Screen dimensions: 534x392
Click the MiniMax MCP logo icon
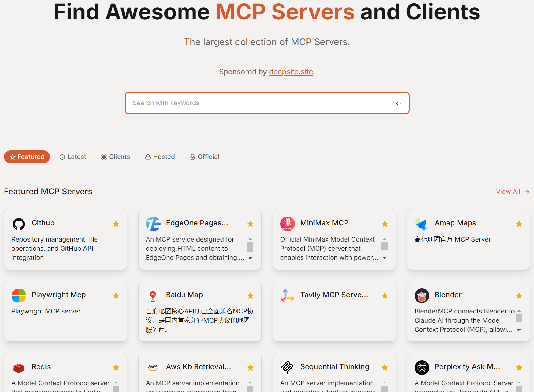[x=288, y=224]
